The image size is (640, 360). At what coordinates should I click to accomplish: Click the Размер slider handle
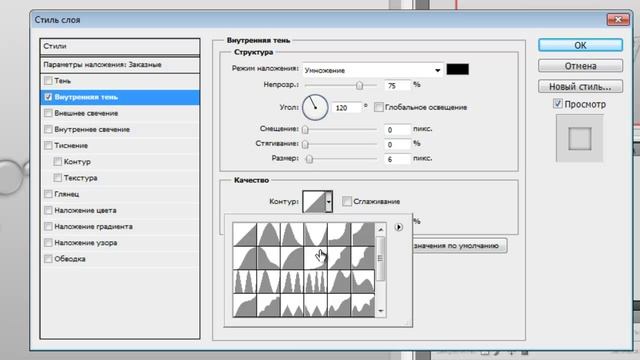309,160
